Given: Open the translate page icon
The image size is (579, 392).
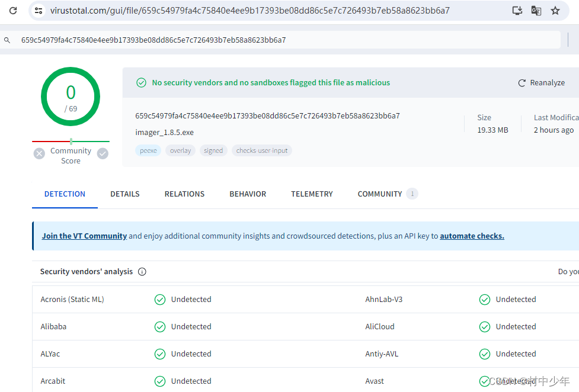Looking at the screenshot, I should point(536,10).
